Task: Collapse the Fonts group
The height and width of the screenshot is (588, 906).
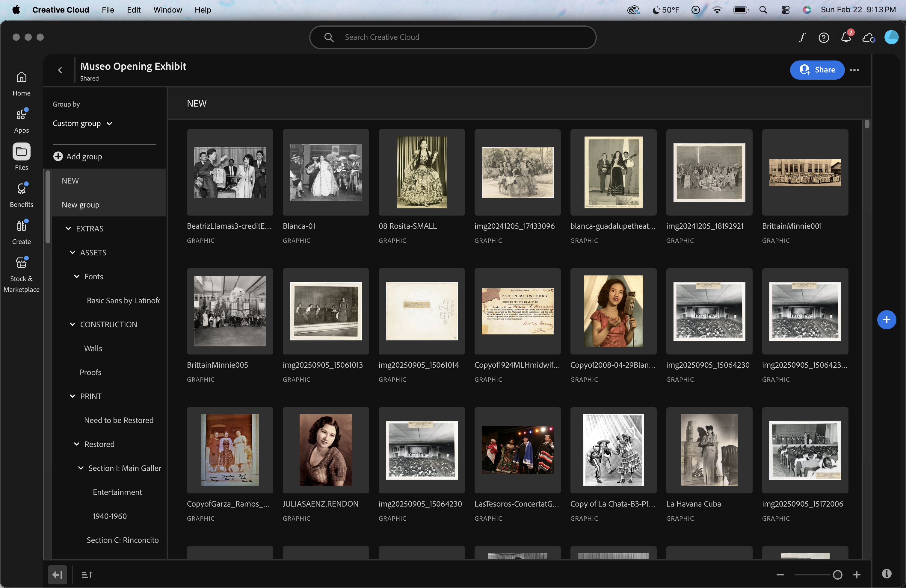Action: (76, 276)
